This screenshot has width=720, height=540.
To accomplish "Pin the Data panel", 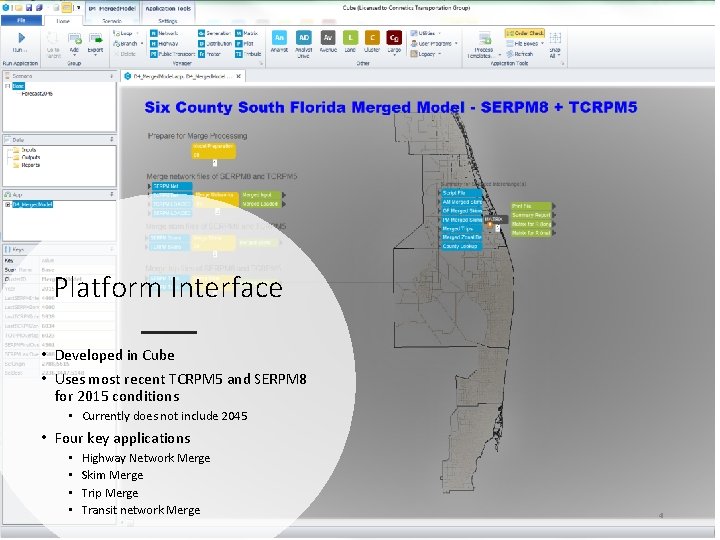I will click(112, 139).
